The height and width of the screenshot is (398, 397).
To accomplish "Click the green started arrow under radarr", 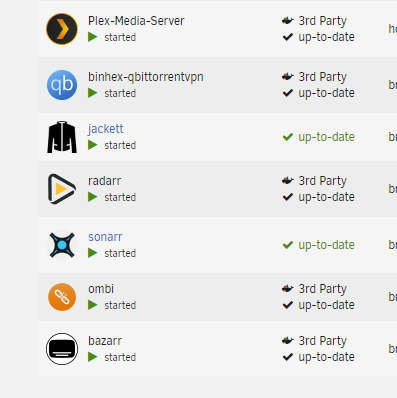I will point(93,197).
